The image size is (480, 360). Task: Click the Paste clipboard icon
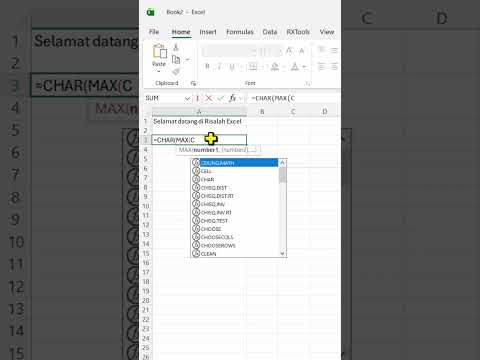coord(160,51)
